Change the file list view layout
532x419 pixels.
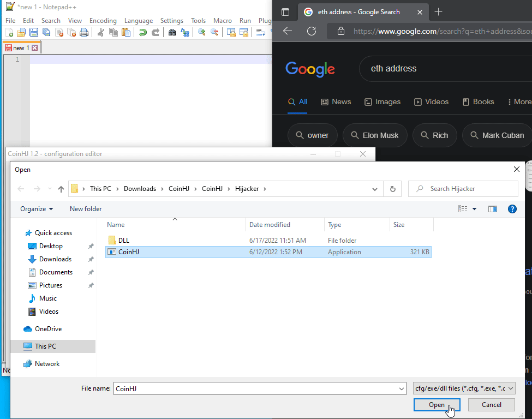click(x=463, y=209)
